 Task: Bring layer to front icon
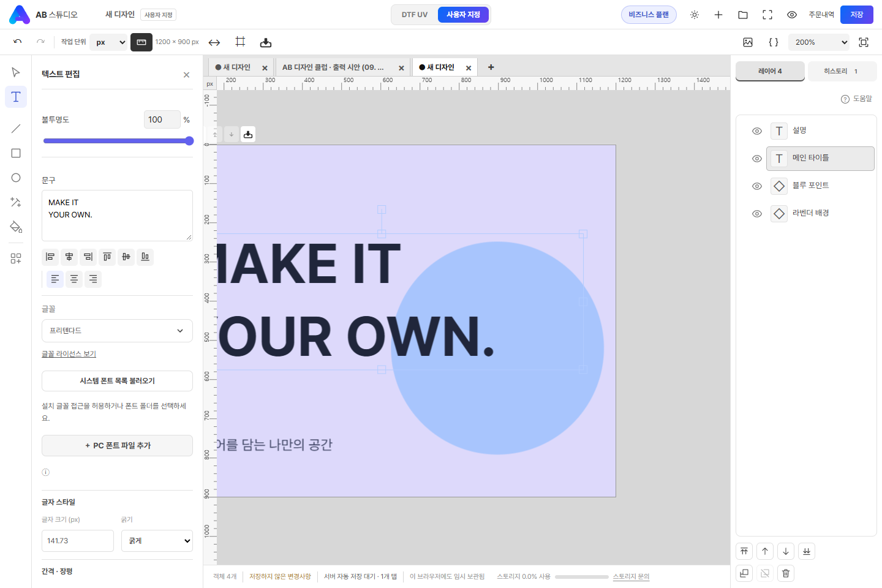(x=744, y=551)
